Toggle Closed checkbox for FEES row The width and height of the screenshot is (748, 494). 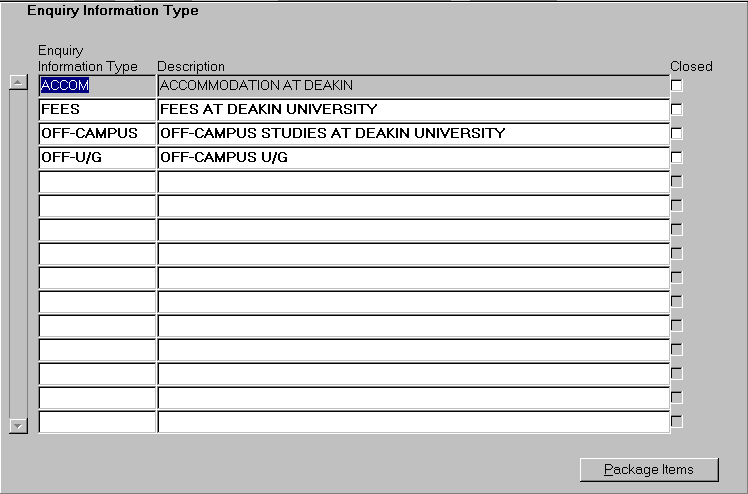(677, 110)
